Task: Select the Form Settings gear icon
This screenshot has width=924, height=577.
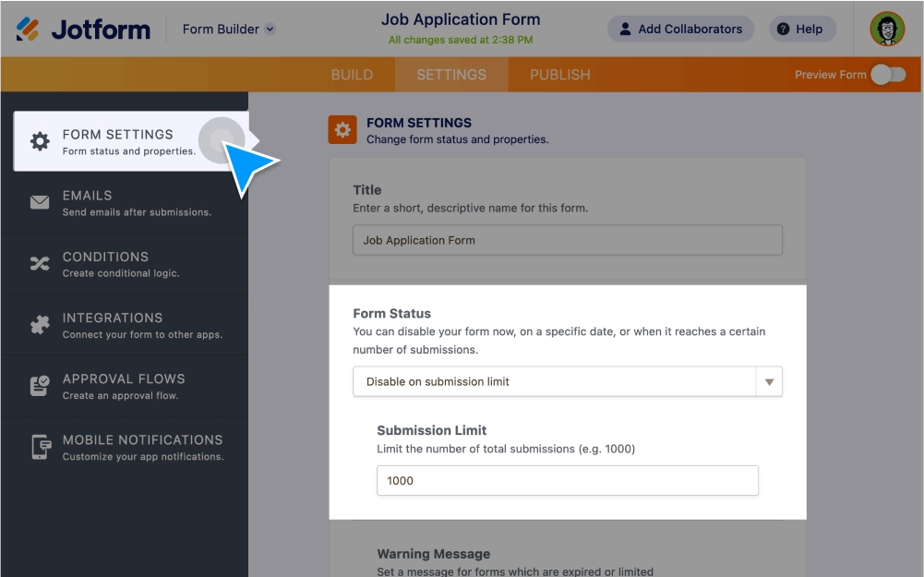Action: (x=41, y=140)
